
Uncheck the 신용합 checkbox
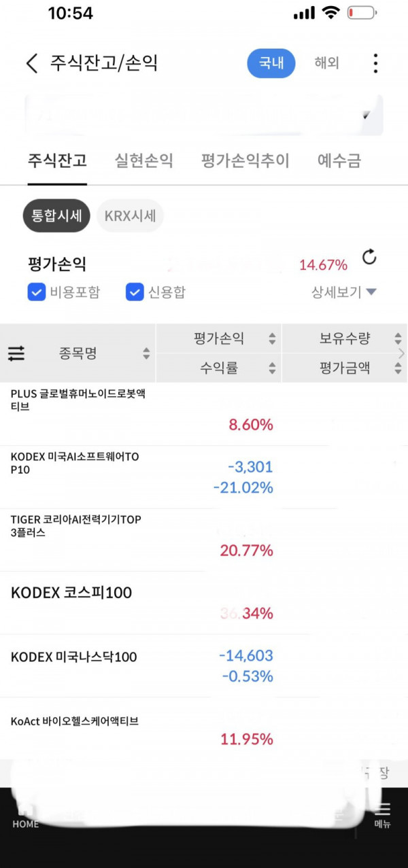pos(134,292)
